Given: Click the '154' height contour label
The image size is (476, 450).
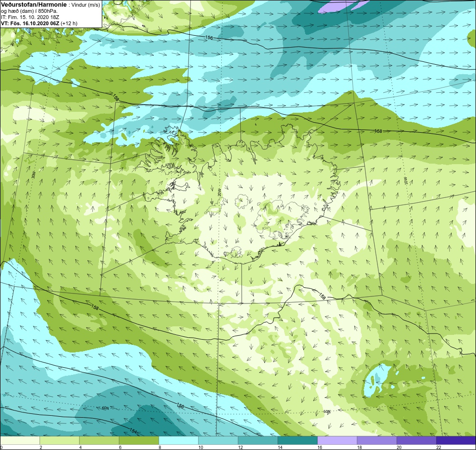Looking at the screenshot, I should tap(133, 430).
